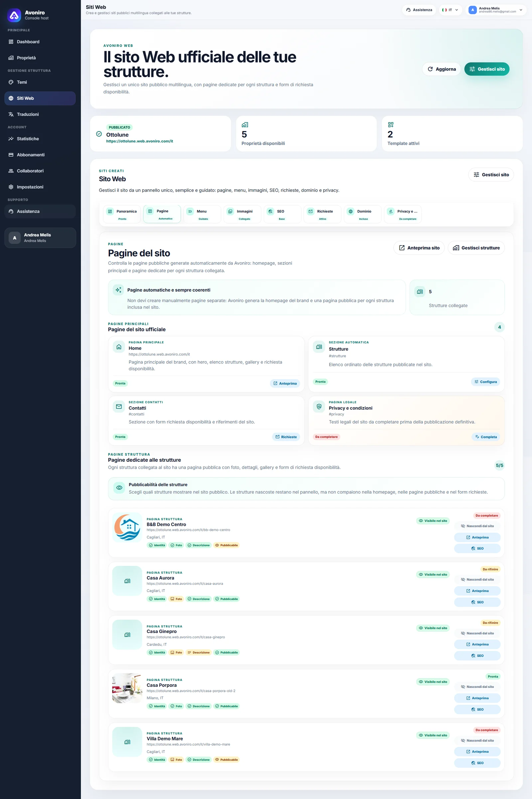Hide B&B Demo Centro from the site
This screenshot has height=799, width=532.
click(x=477, y=526)
